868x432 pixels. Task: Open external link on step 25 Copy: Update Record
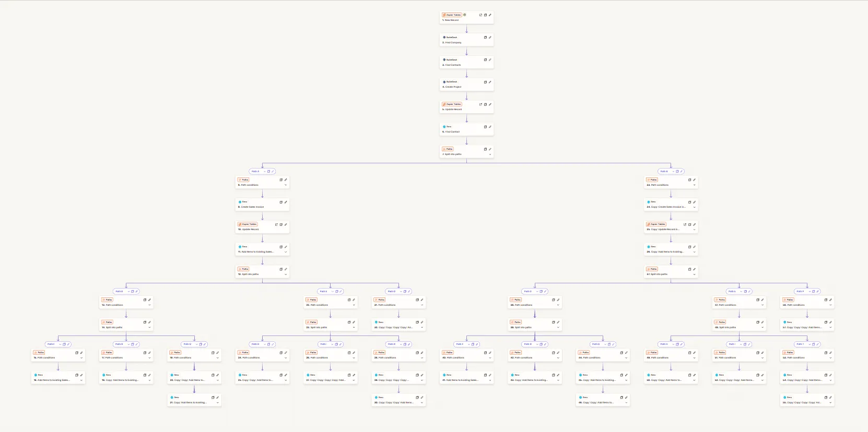click(685, 224)
